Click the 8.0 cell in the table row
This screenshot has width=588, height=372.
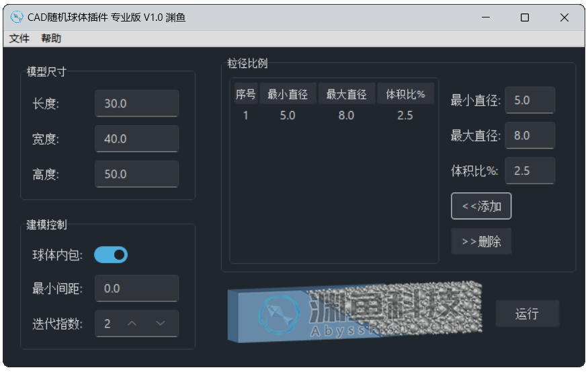346,115
